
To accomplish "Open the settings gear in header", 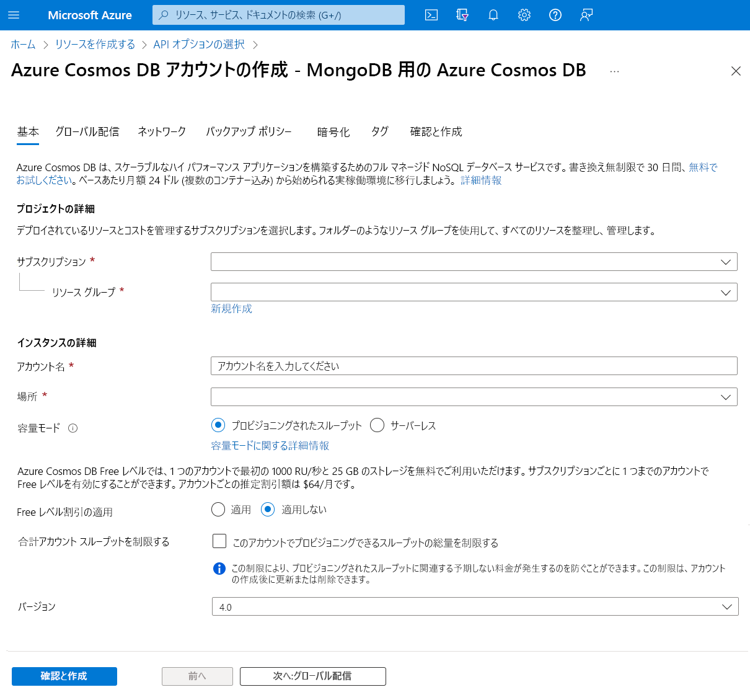I will (x=524, y=15).
